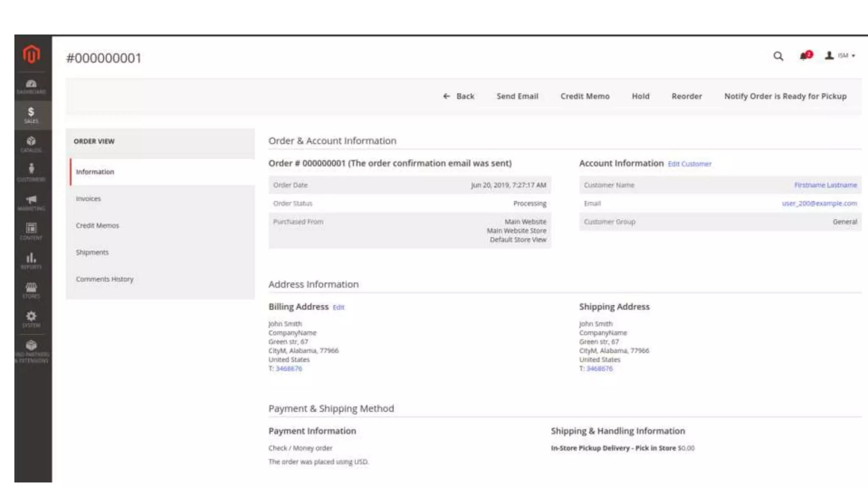This screenshot has width=868, height=488.
Task: Click the Credit Memo button
Action: coord(584,96)
